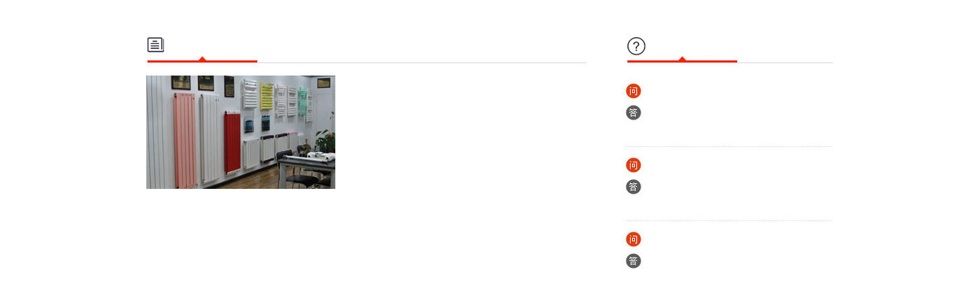Click the red radiator in the showroom photo
This screenshot has width=980, height=298.
point(232,140)
